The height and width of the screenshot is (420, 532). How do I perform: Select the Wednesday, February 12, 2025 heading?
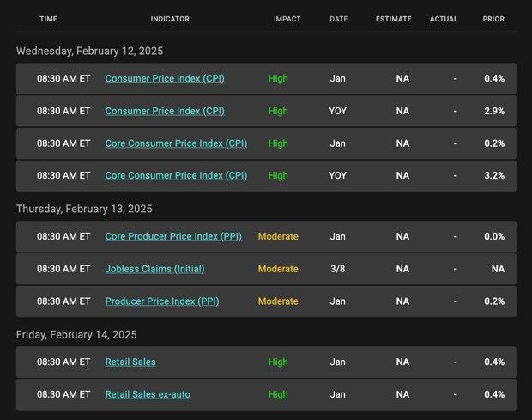coord(89,51)
